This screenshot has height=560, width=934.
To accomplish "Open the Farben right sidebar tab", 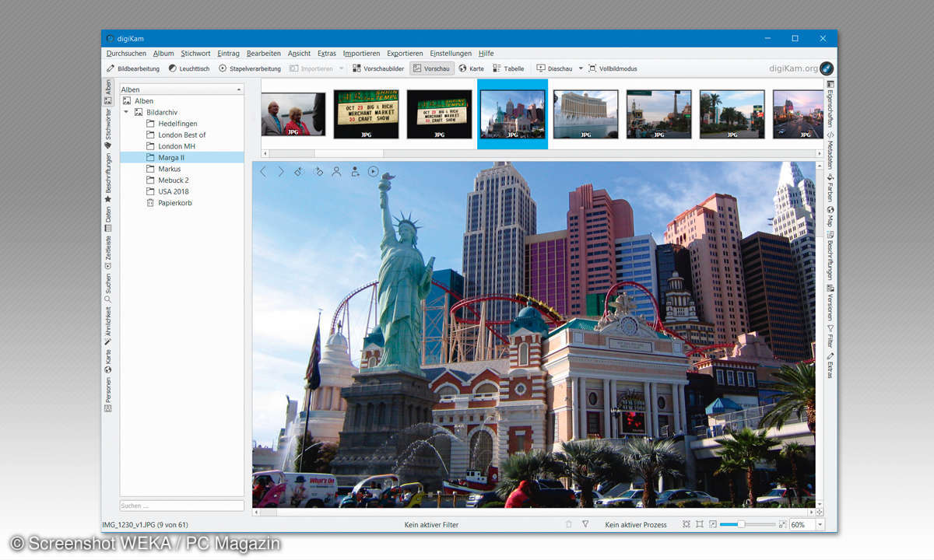I will click(x=830, y=187).
